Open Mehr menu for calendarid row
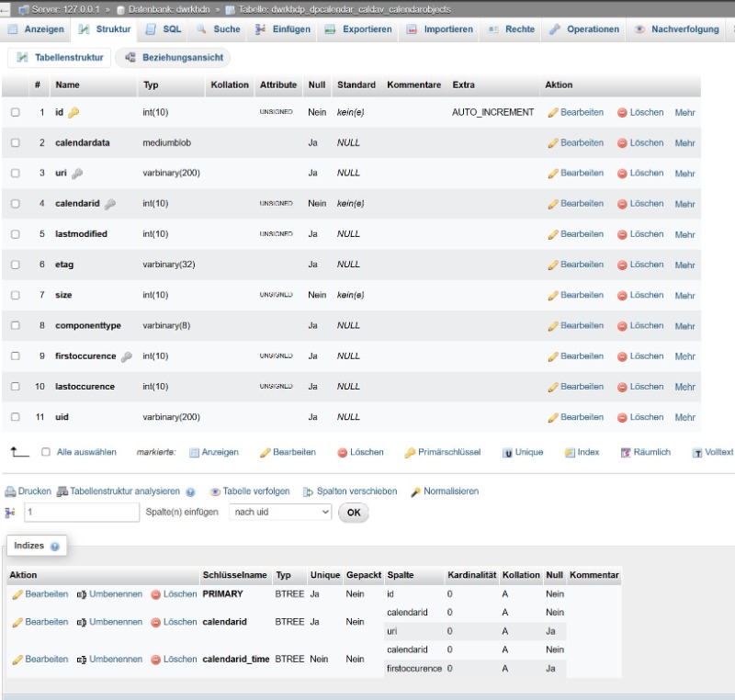The width and height of the screenshot is (735, 700). coord(684,204)
